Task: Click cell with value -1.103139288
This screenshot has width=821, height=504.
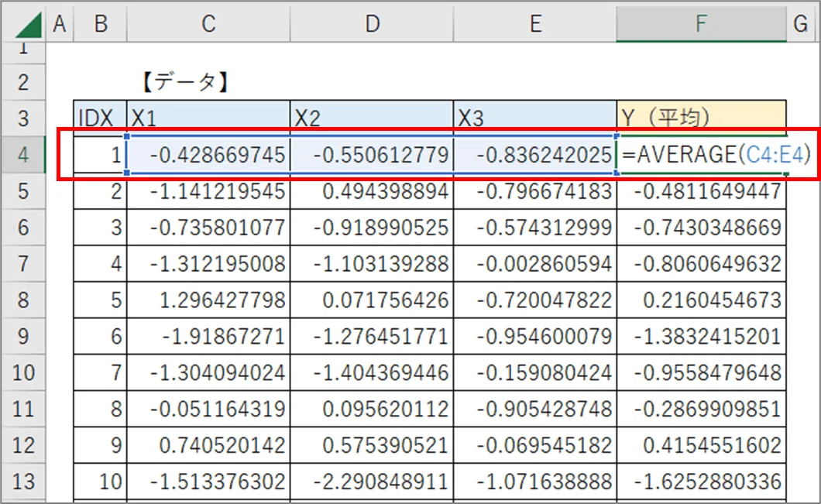Action: 372,263
